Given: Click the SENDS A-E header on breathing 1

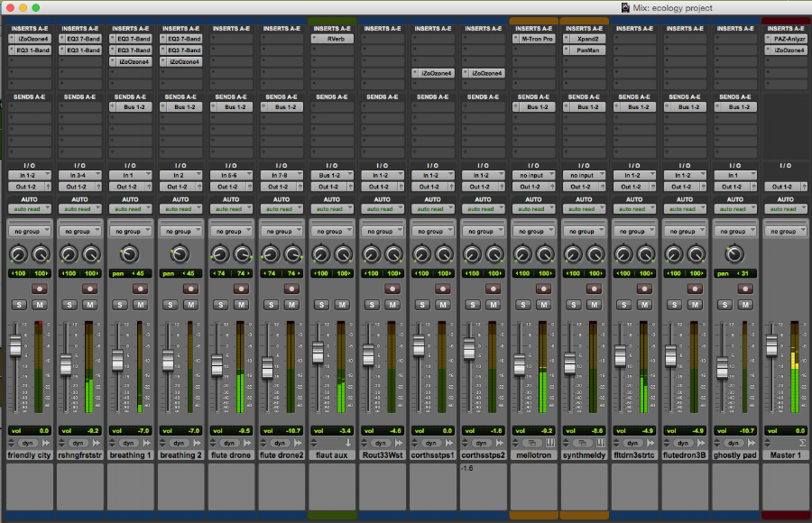Looking at the screenshot, I should 130,96.
